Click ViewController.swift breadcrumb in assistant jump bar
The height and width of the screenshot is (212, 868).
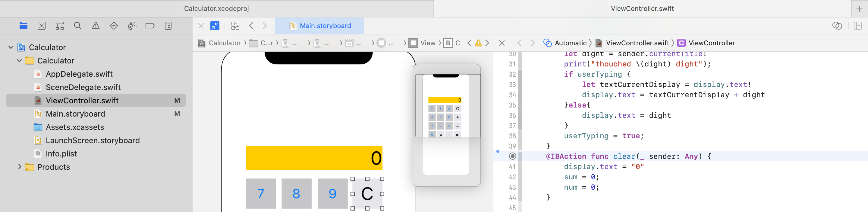coord(632,43)
